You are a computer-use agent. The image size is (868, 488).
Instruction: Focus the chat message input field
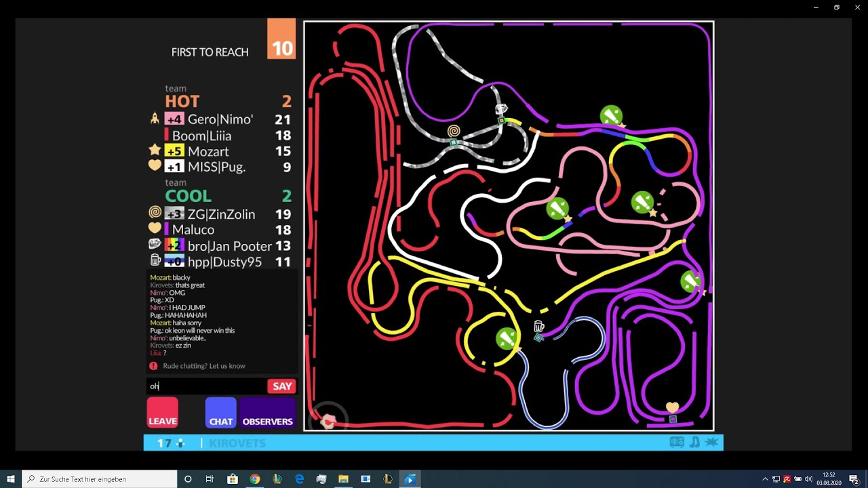click(x=207, y=386)
